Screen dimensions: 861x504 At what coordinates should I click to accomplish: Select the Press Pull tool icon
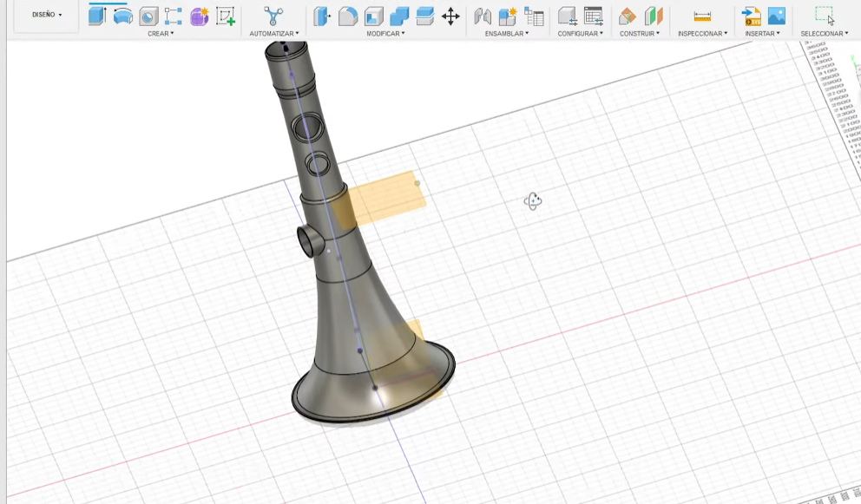(322, 16)
